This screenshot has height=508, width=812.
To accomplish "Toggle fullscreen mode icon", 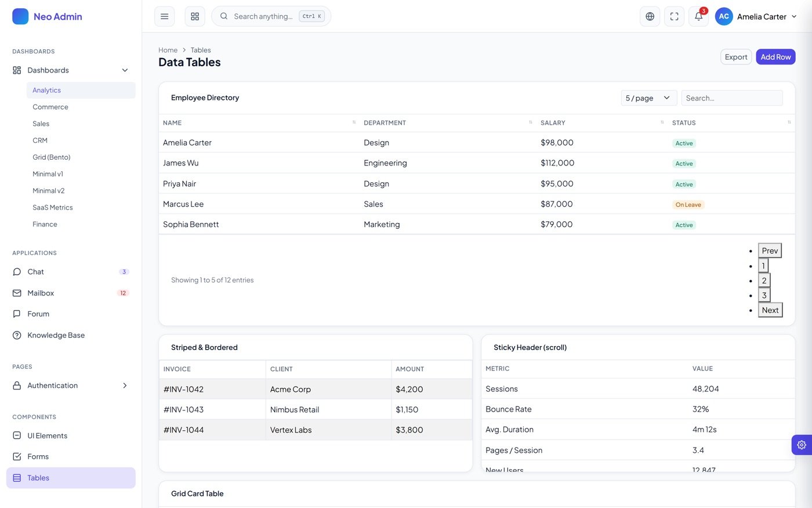I will pyautogui.click(x=674, y=16).
